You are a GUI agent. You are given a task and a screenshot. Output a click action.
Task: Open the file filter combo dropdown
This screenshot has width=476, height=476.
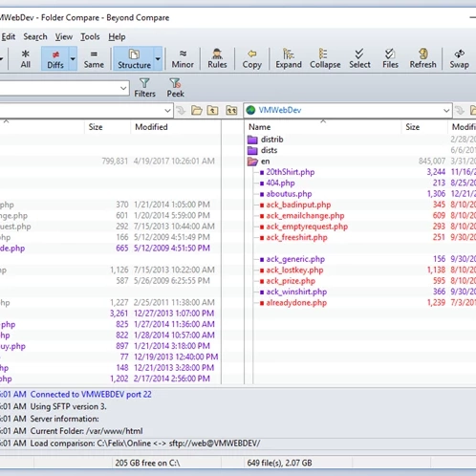coord(123,88)
